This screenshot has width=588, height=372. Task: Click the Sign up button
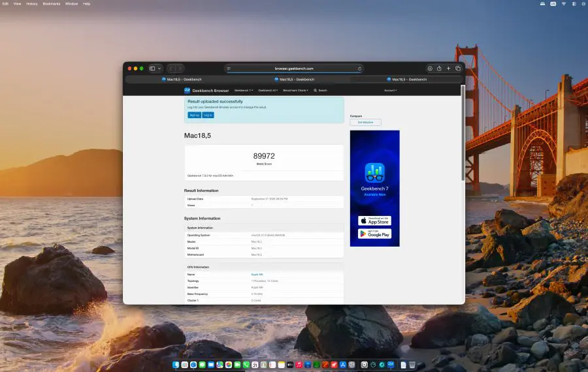(x=194, y=115)
